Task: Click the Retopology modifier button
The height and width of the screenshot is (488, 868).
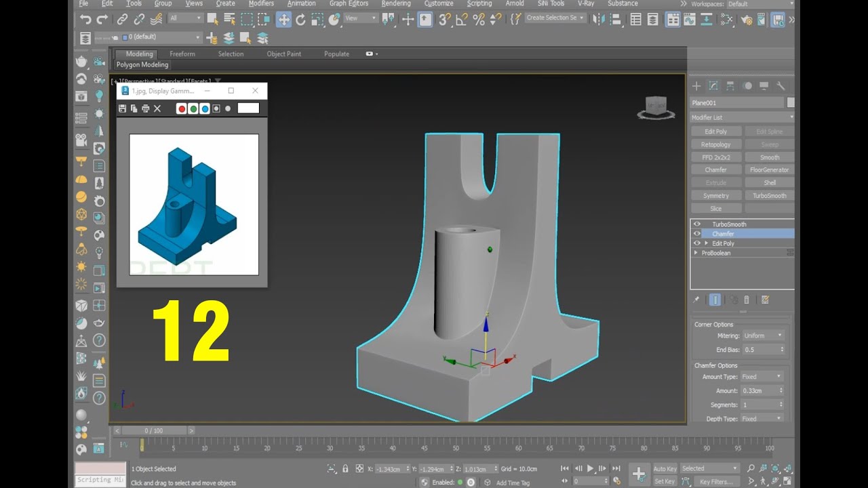Action: coord(715,144)
